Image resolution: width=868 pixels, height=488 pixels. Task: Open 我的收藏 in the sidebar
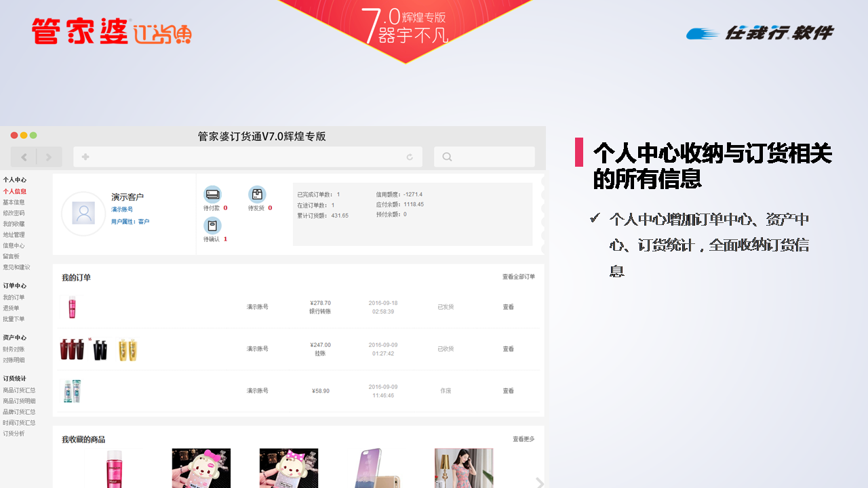pyautogui.click(x=14, y=224)
